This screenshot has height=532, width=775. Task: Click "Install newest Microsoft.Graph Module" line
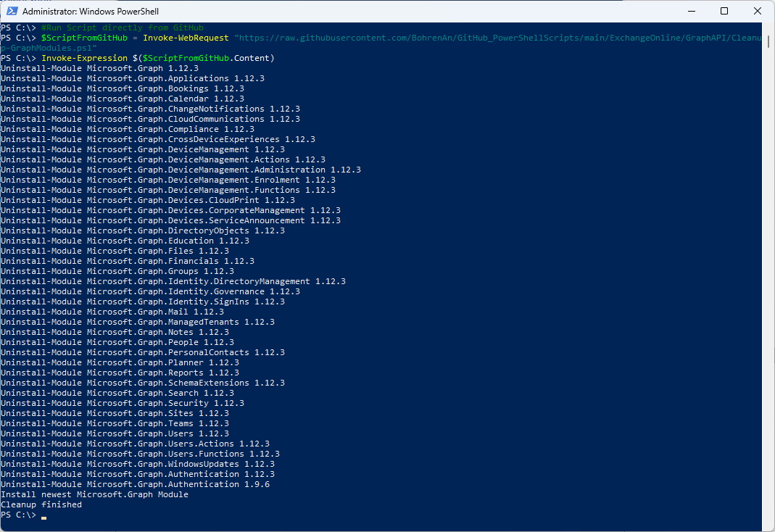coord(94,494)
